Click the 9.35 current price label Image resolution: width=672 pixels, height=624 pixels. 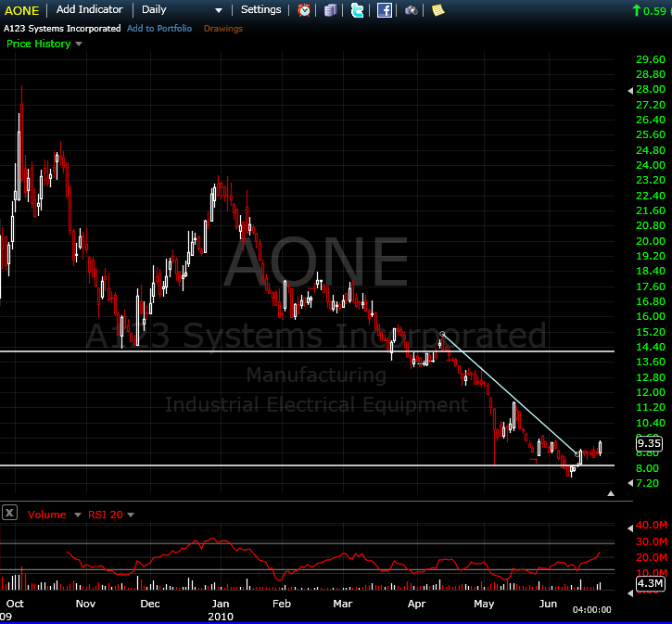[x=649, y=443]
